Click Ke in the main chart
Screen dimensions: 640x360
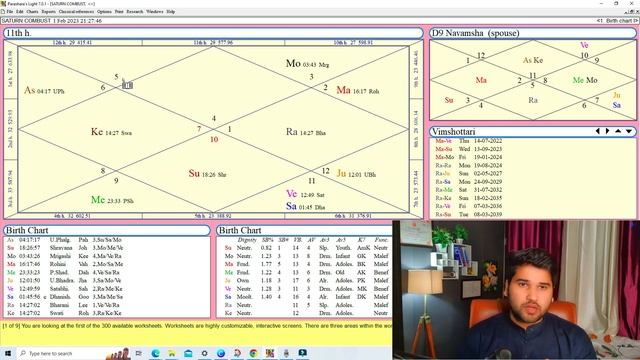97,131
